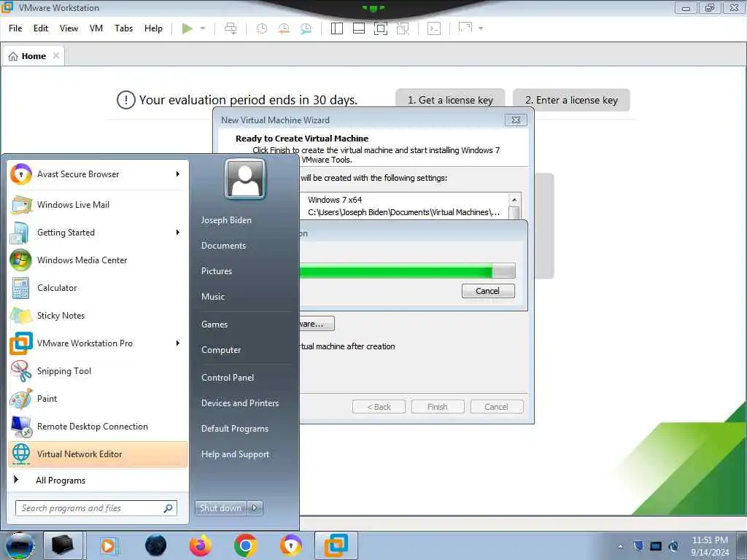Open the File menu
This screenshot has width=747, height=560.
tap(15, 28)
